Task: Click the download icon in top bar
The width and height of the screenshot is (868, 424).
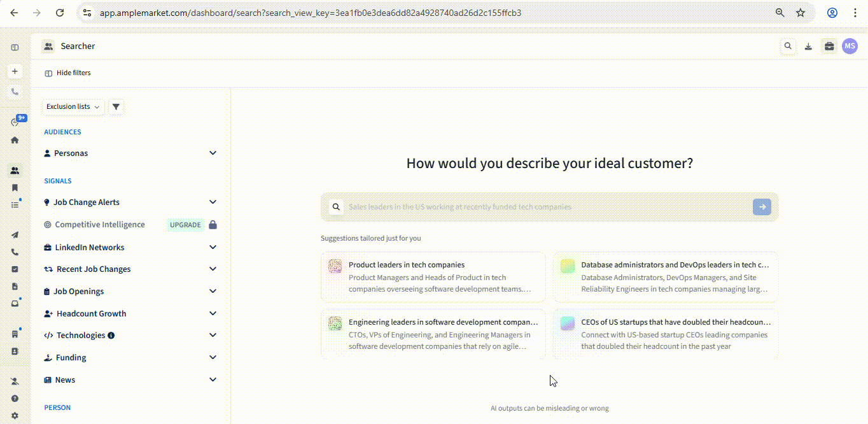Action: pyautogui.click(x=808, y=46)
